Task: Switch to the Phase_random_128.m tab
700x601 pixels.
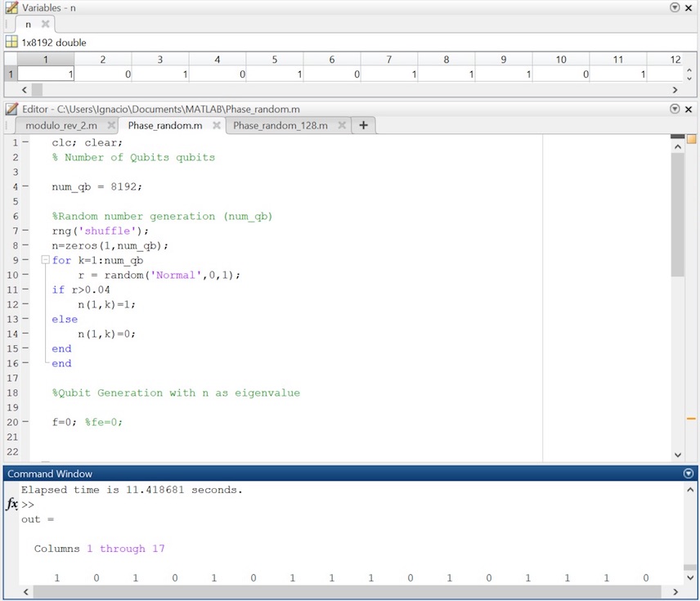Action: [280, 126]
